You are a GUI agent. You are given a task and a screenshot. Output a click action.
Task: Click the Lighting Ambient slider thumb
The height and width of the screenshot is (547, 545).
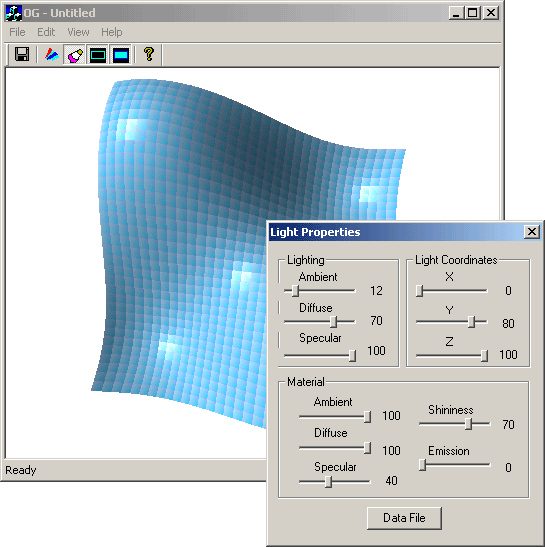(x=295, y=290)
